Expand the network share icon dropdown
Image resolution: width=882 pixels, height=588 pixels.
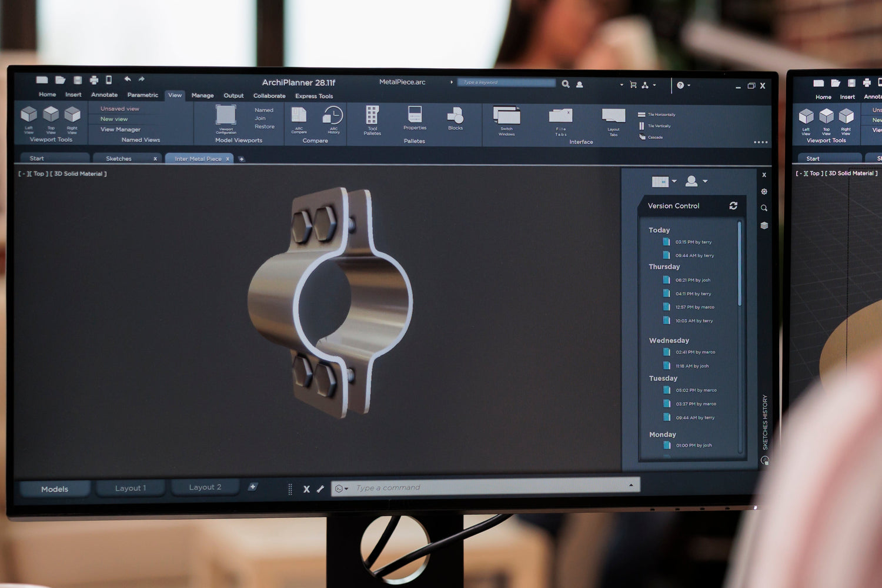649,85
